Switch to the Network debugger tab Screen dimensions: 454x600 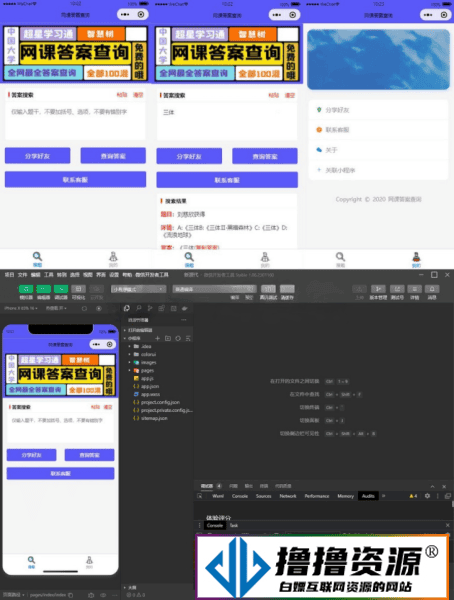(x=288, y=496)
